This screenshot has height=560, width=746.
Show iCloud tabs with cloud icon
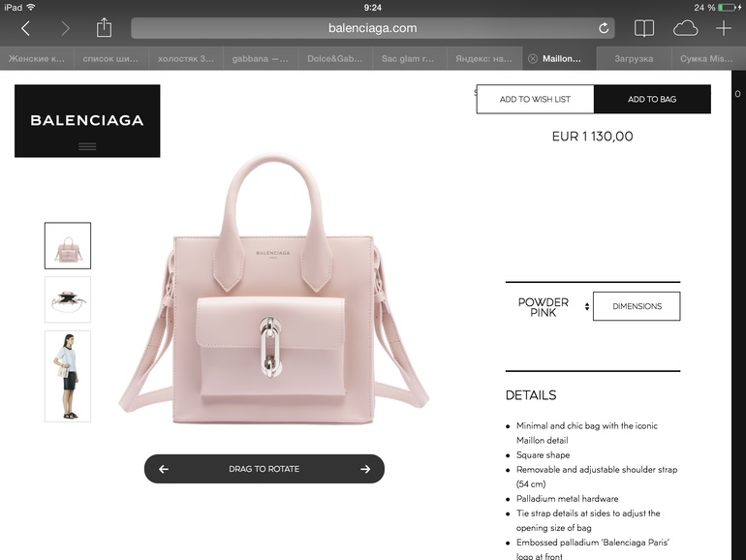(685, 28)
